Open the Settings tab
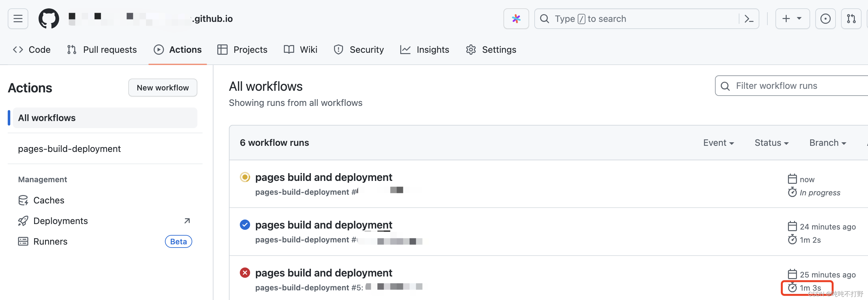The image size is (868, 300). click(x=491, y=50)
